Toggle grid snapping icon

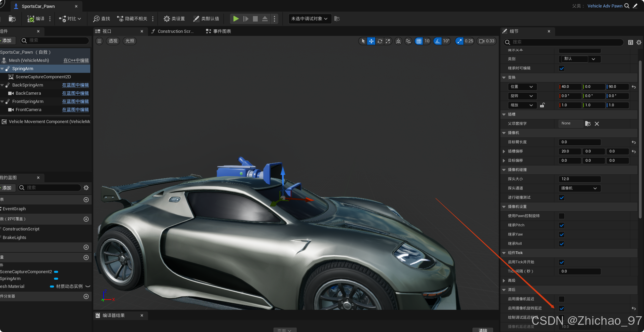pyautogui.click(x=419, y=41)
